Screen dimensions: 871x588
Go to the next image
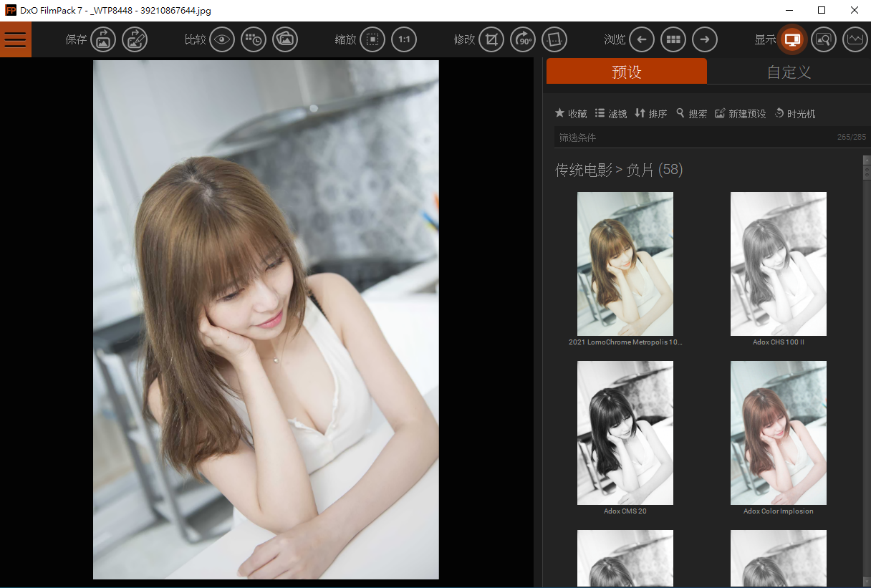[705, 39]
